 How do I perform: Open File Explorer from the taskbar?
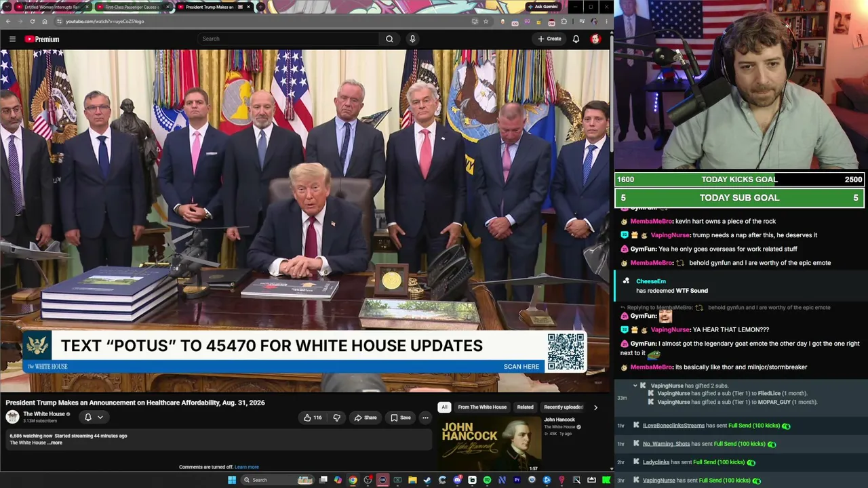click(412, 480)
